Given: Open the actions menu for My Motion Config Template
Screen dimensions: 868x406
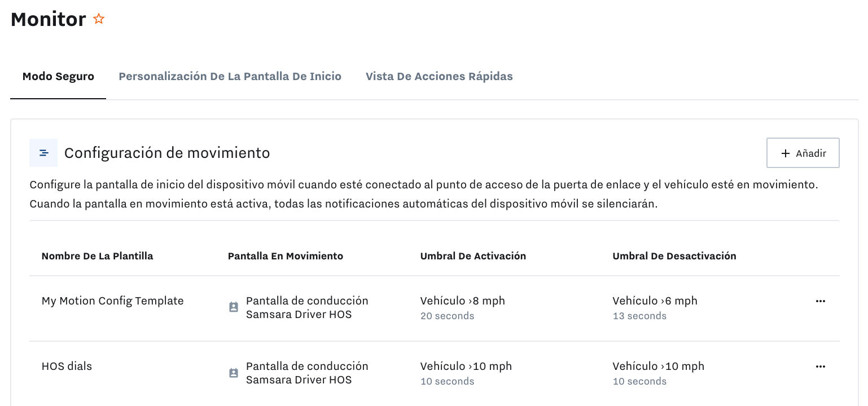Looking at the screenshot, I should pos(820,301).
